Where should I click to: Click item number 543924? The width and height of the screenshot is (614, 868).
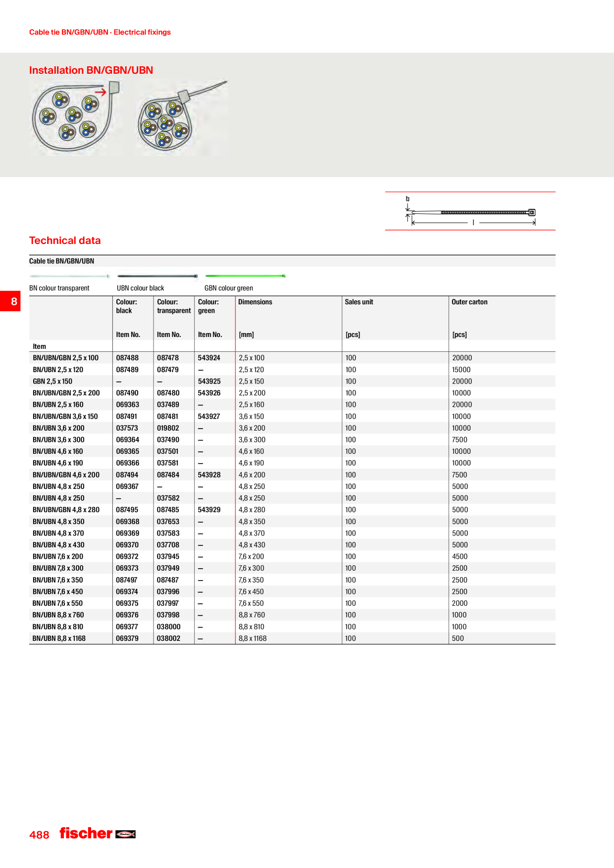(x=209, y=358)
